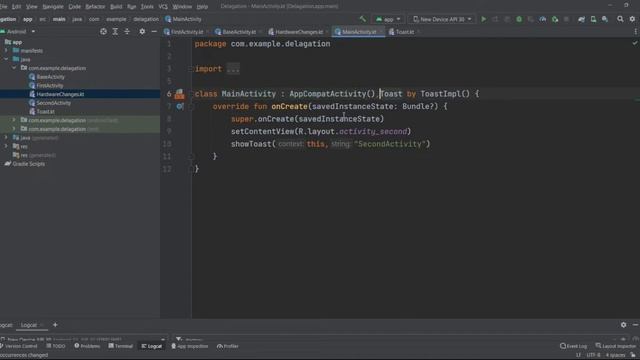Collapse the java folder in project tree

[6, 59]
